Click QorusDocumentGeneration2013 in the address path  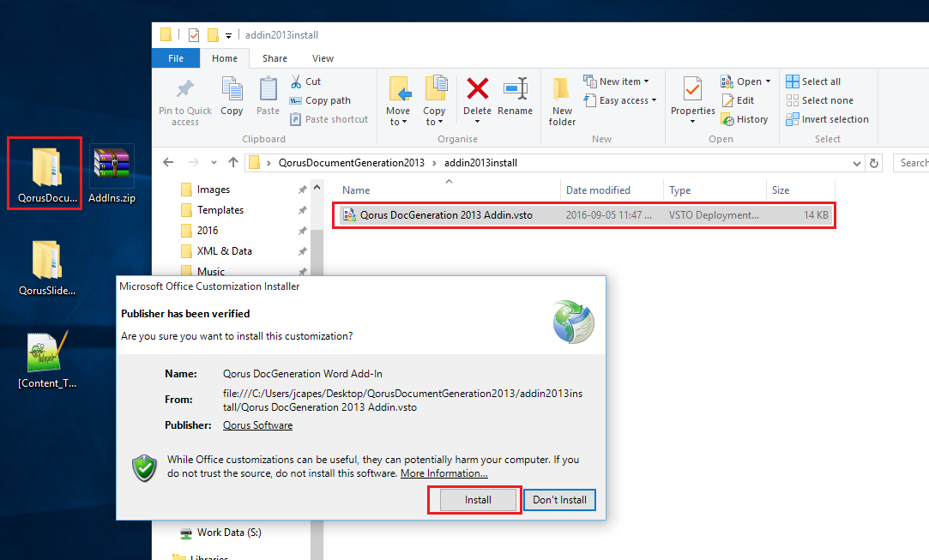352,163
